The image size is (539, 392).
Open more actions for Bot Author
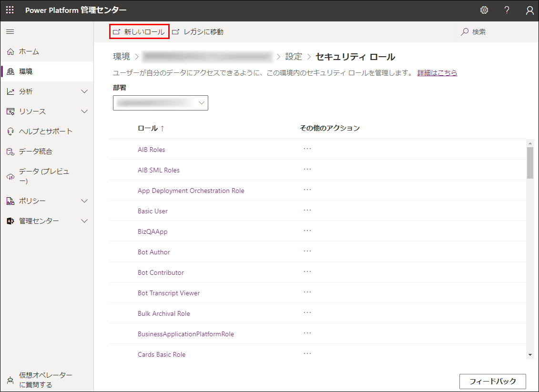307,251
